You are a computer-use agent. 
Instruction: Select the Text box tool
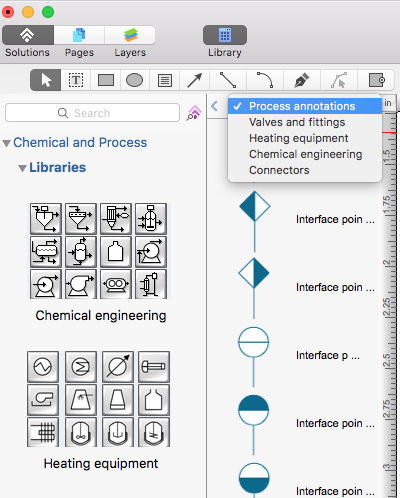tap(76, 80)
